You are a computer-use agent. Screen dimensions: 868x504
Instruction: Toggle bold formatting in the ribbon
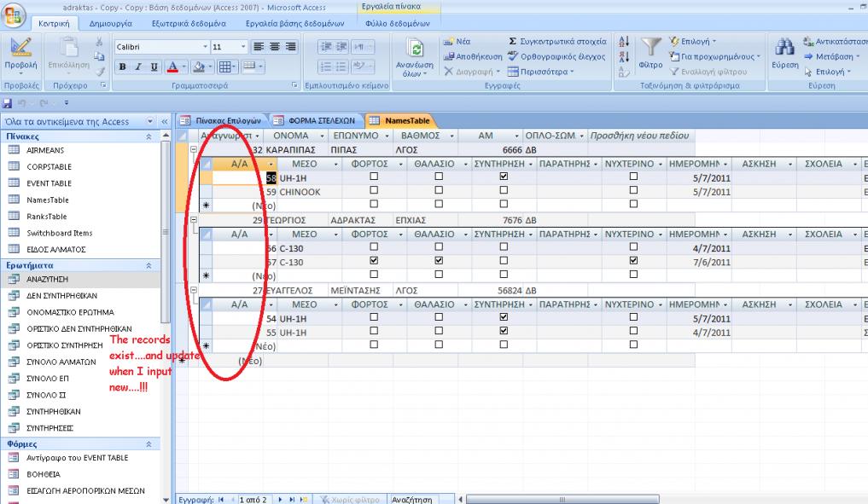[x=123, y=67]
